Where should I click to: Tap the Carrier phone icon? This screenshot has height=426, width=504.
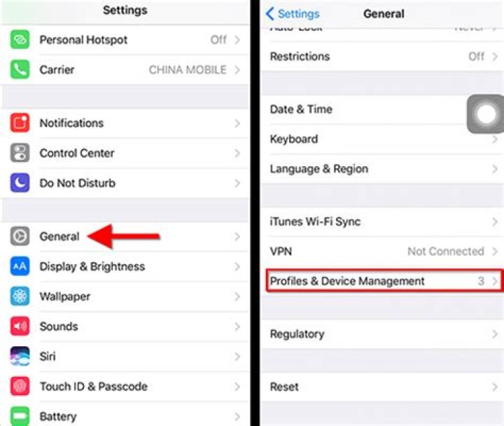pyautogui.click(x=20, y=69)
